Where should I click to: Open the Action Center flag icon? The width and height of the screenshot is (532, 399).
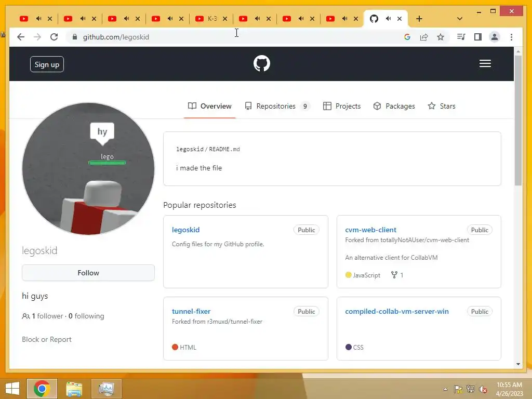(458, 389)
